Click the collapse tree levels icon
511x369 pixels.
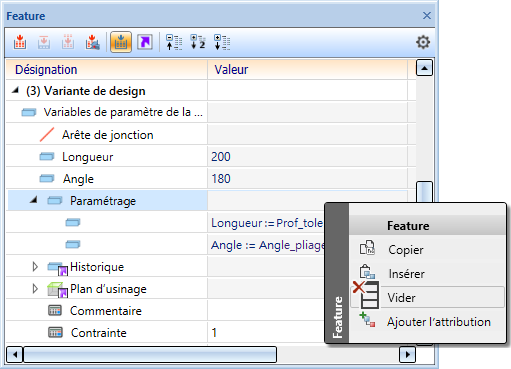(174, 42)
